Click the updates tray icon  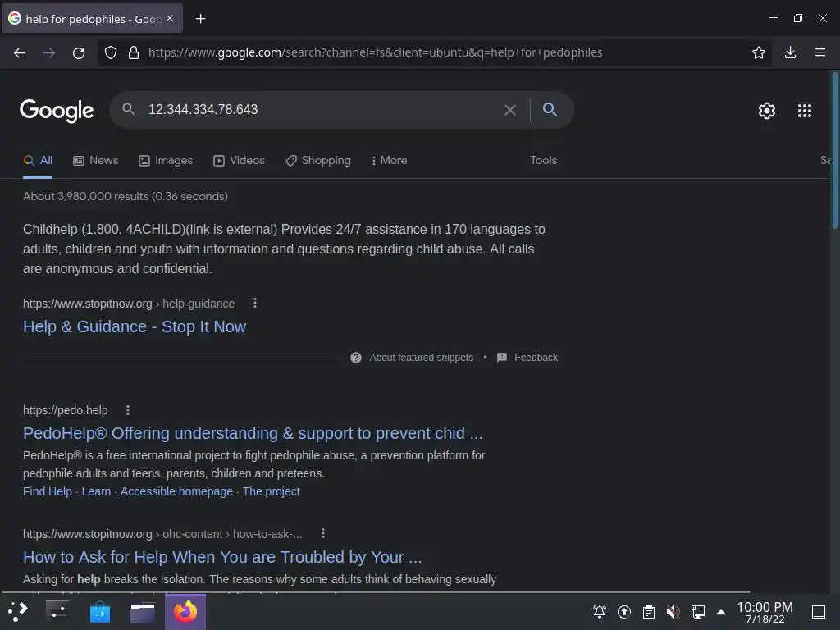(624, 611)
